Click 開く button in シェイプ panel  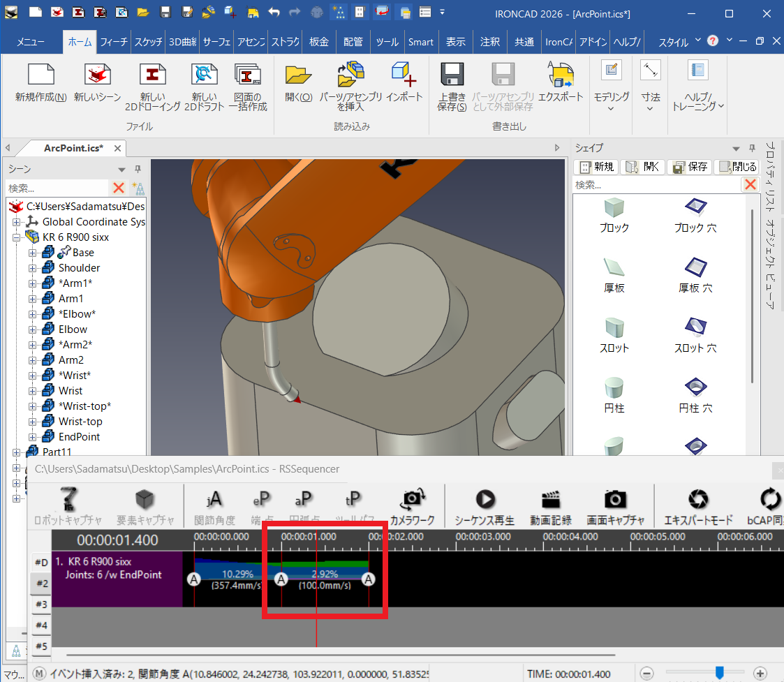[x=642, y=167]
